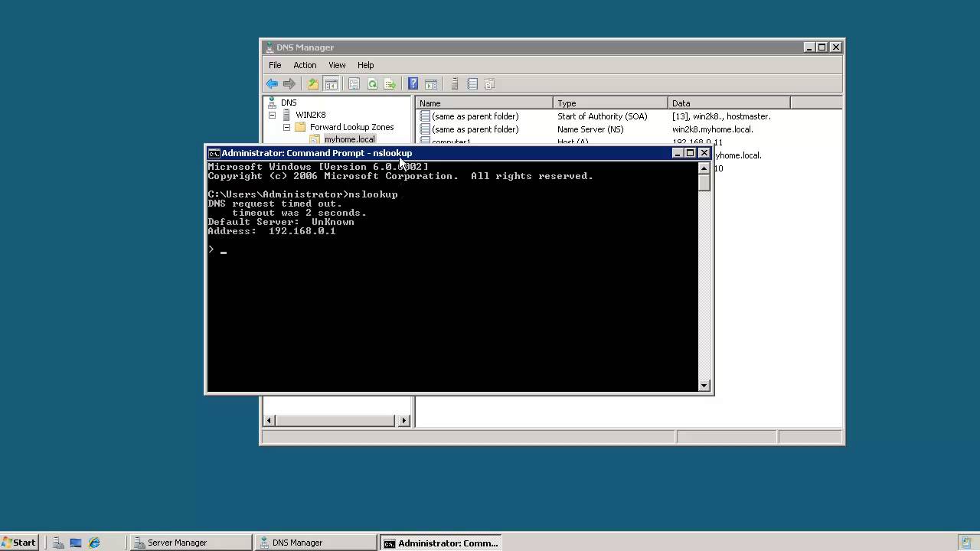Click Start of Authority record icon

[425, 116]
